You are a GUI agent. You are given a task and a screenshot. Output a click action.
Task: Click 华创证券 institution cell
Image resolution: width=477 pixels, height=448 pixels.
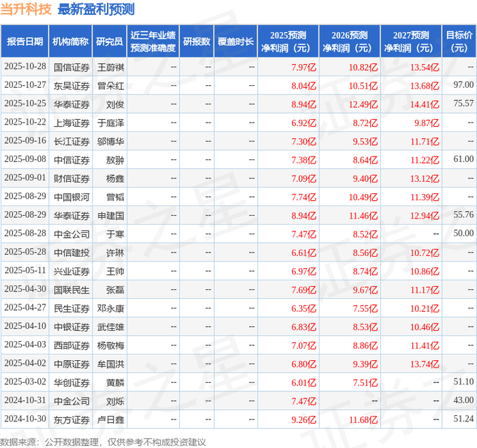(72, 383)
